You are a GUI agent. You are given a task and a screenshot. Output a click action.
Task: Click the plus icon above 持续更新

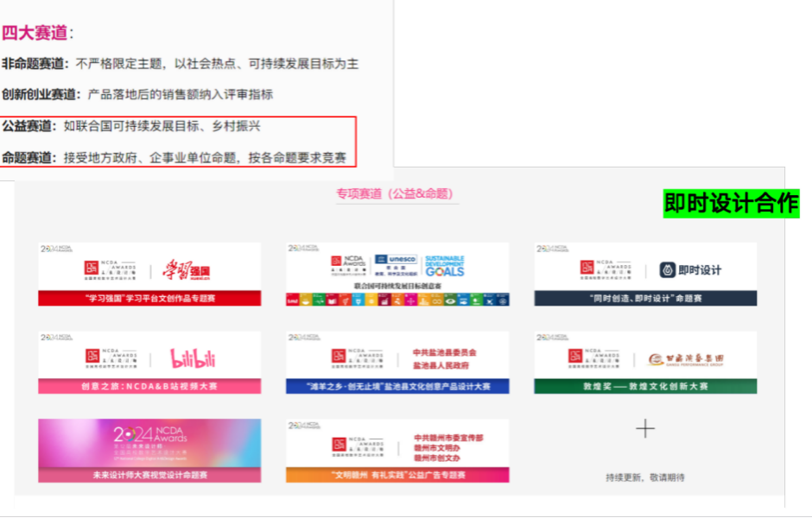click(645, 429)
